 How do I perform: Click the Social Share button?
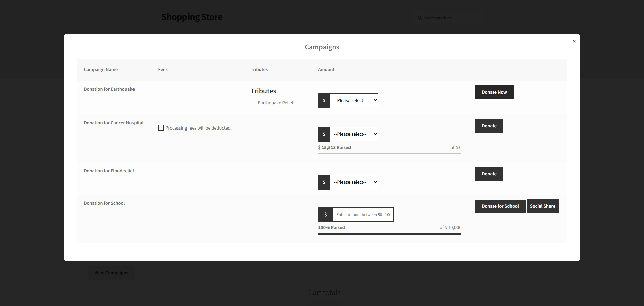[542, 206]
